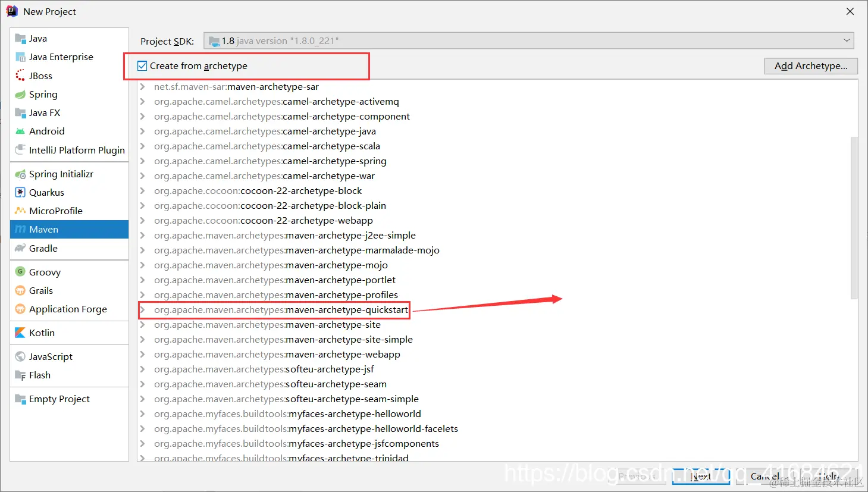
Task: Click the Spring Initializr icon
Action: point(20,174)
